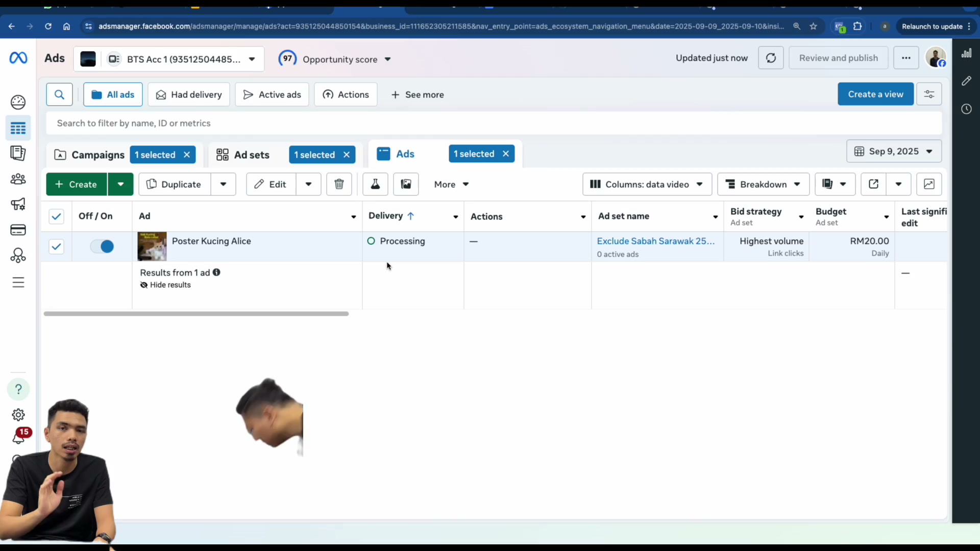Open the Sep 9, 2025 date picker

pos(894,152)
